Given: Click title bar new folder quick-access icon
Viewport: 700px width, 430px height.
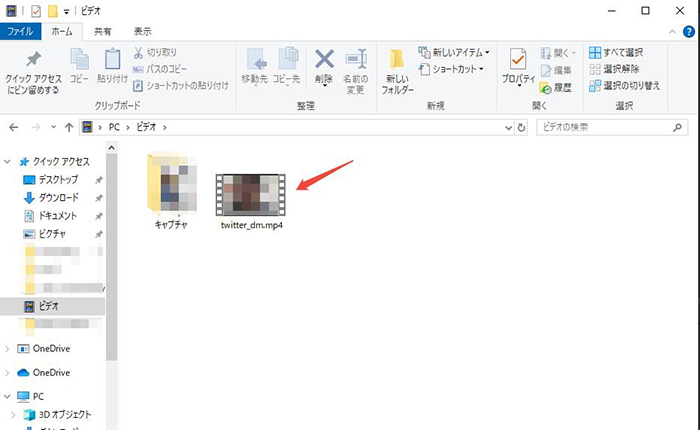Looking at the screenshot, I should pos(53,11).
